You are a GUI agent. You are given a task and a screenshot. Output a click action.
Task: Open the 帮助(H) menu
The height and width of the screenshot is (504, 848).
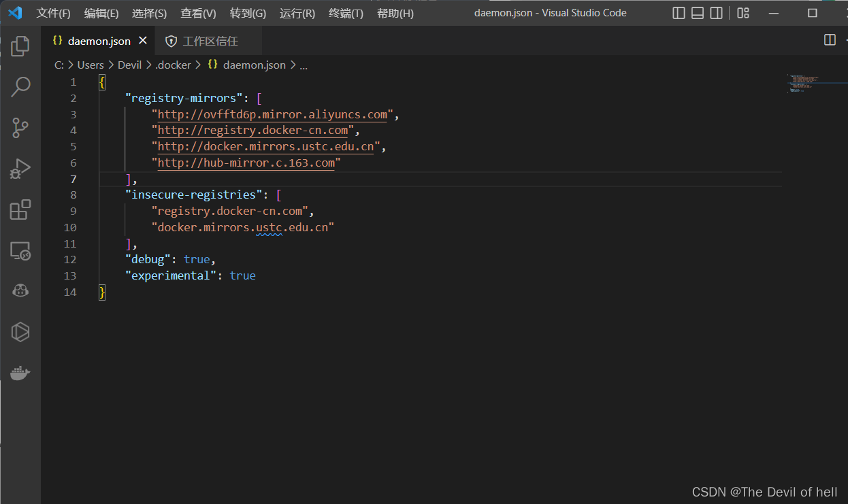pyautogui.click(x=395, y=14)
